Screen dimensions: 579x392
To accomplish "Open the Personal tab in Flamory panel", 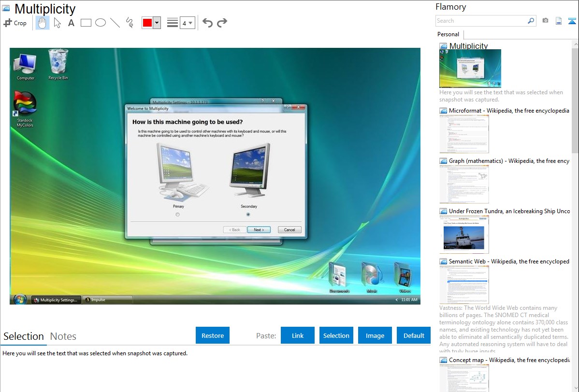I will [448, 34].
